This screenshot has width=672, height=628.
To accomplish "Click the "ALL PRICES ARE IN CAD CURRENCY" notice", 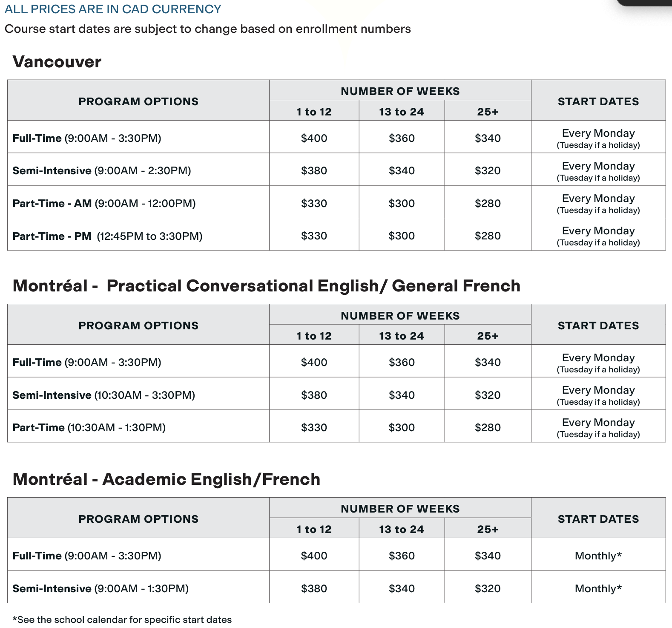I will tap(113, 9).
